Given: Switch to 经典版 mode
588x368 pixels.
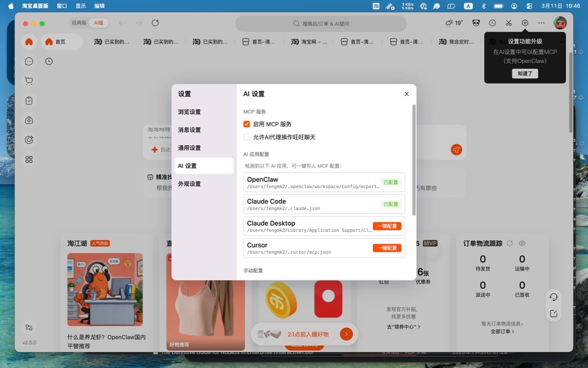Looking at the screenshot, I should [x=79, y=23].
